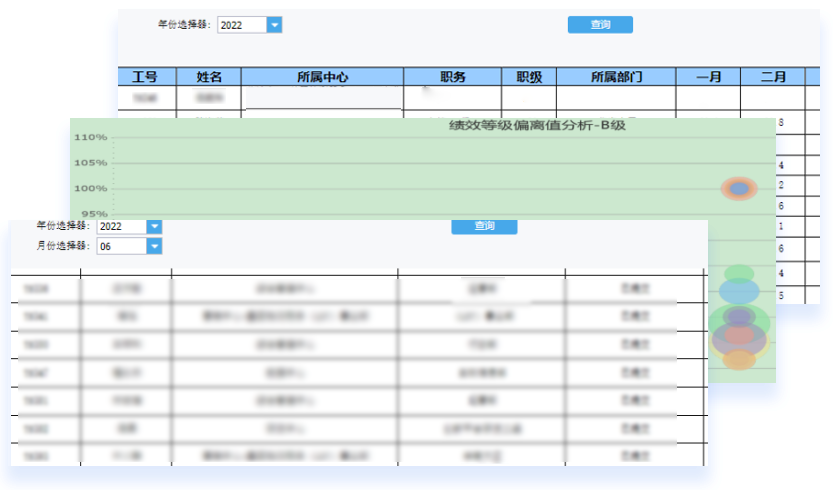
Task: Select the 职务 column header
Action: 452,77
